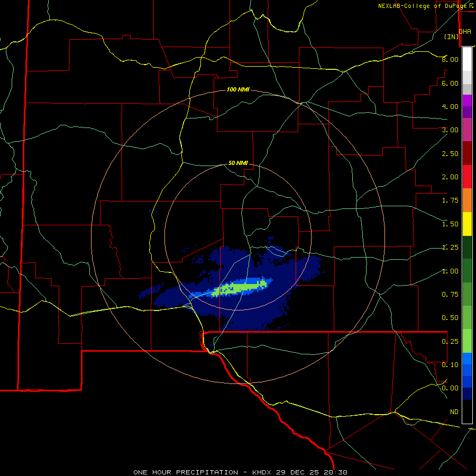The height and width of the screenshot is (476, 476).
Task: Click the 50 NMI range ring label
Action: coord(238,163)
